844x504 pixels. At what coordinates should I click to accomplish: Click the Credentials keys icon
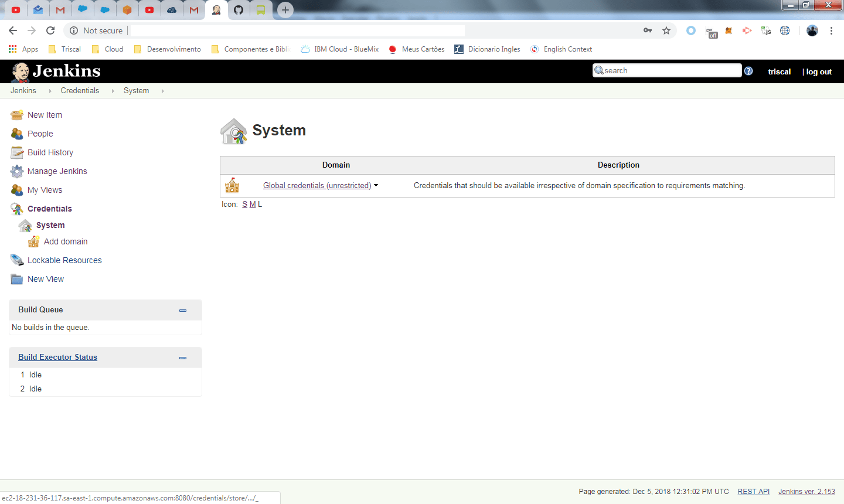(17, 209)
